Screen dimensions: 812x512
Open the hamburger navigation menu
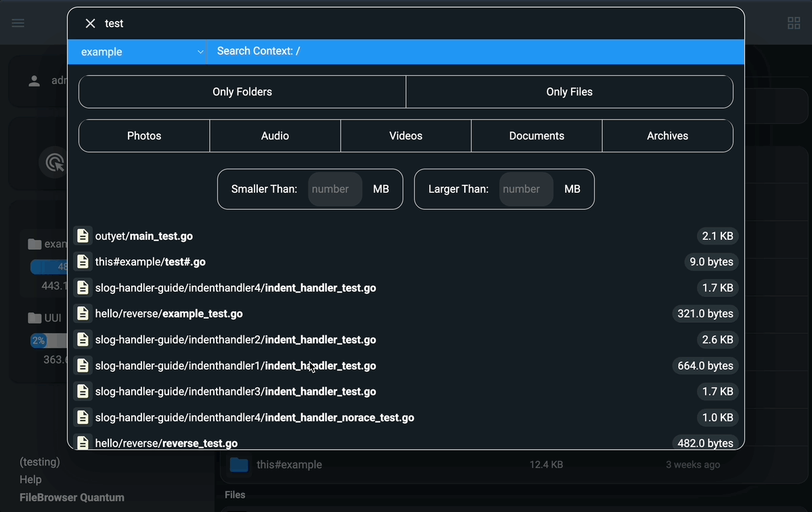pos(18,22)
